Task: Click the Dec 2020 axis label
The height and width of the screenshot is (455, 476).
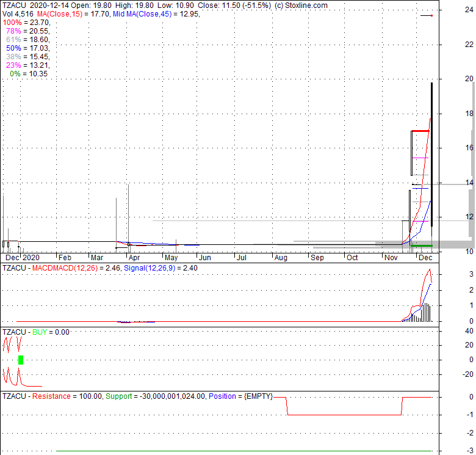Action: coord(23,258)
